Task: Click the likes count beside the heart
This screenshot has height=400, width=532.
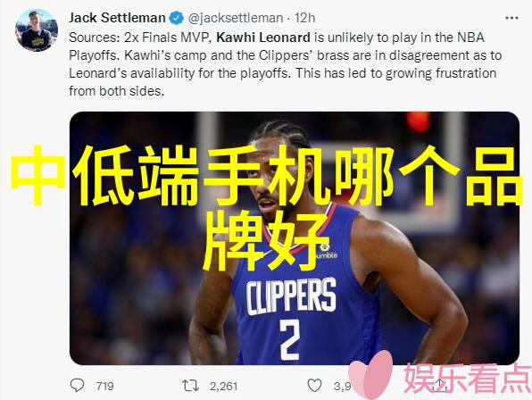Action: tap(343, 386)
